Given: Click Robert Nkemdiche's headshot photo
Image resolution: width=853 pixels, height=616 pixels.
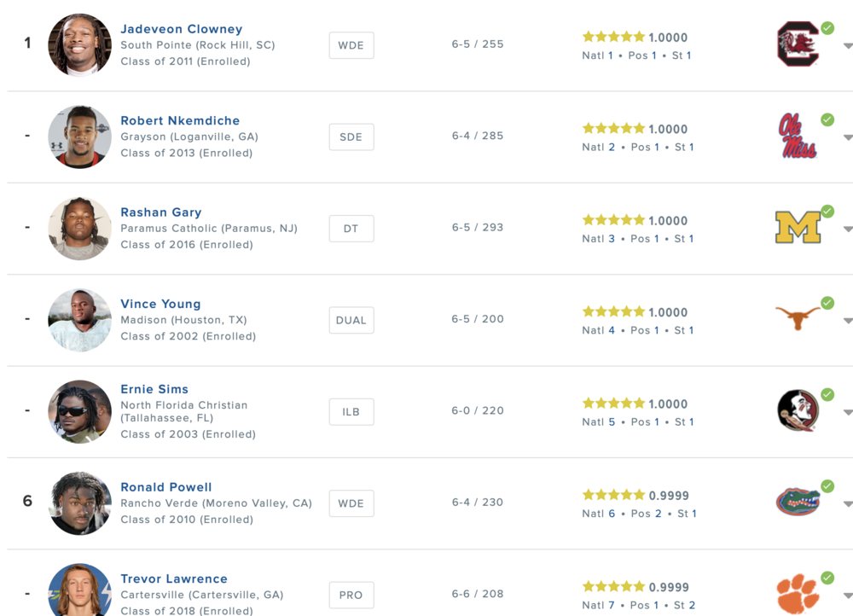Looking at the screenshot, I should coord(79,137).
